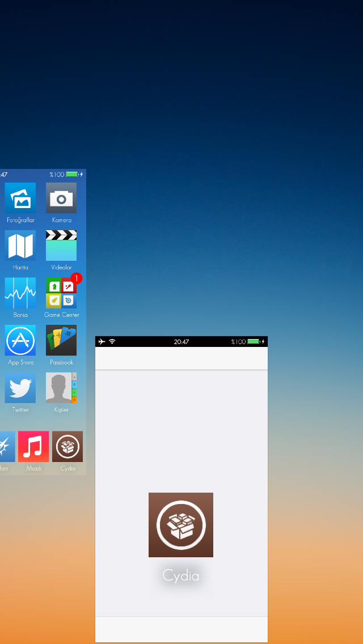Open the Kişiler contacts app

[61, 388]
